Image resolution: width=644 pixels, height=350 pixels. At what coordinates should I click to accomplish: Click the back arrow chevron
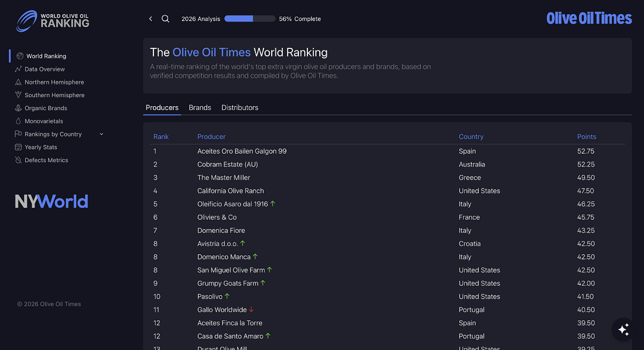[x=150, y=19]
